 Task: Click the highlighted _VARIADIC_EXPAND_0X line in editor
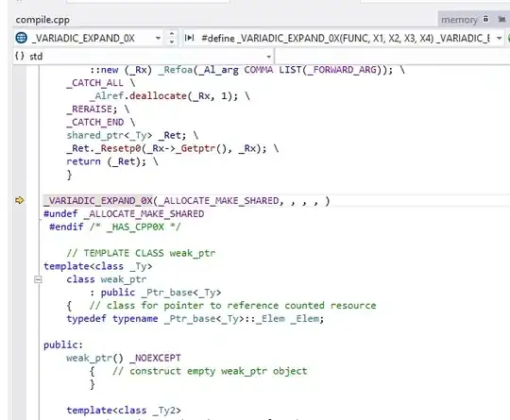point(187,201)
